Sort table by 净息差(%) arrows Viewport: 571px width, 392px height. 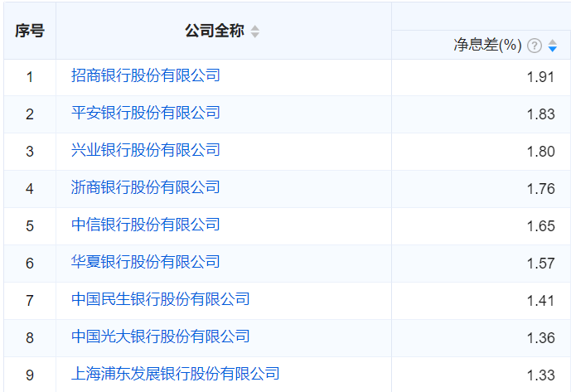[x=553, y=46]
